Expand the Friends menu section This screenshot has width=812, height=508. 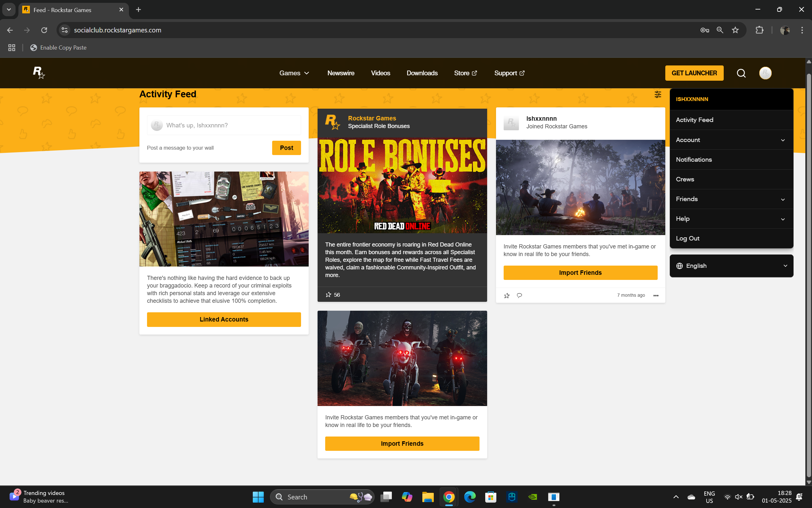[731, 199]
